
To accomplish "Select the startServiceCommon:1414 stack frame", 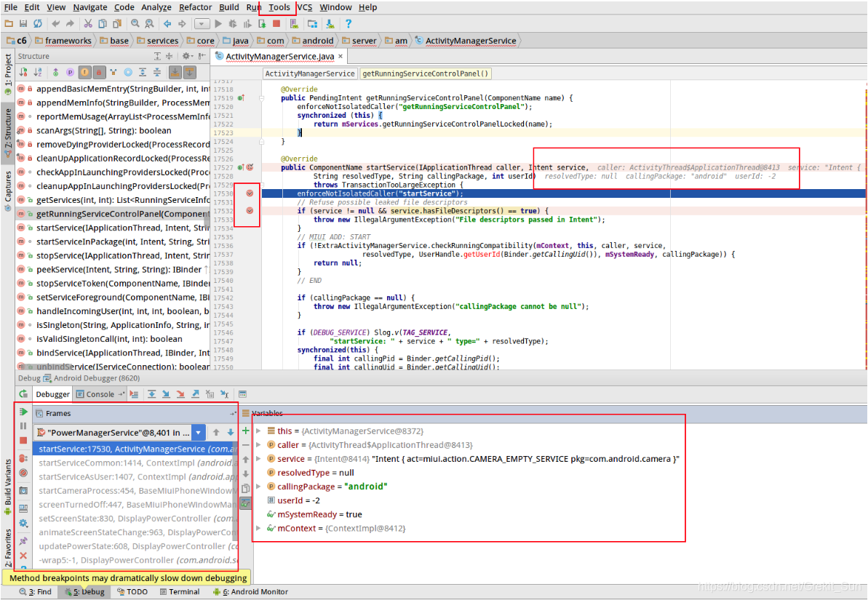I will [135, 463].
